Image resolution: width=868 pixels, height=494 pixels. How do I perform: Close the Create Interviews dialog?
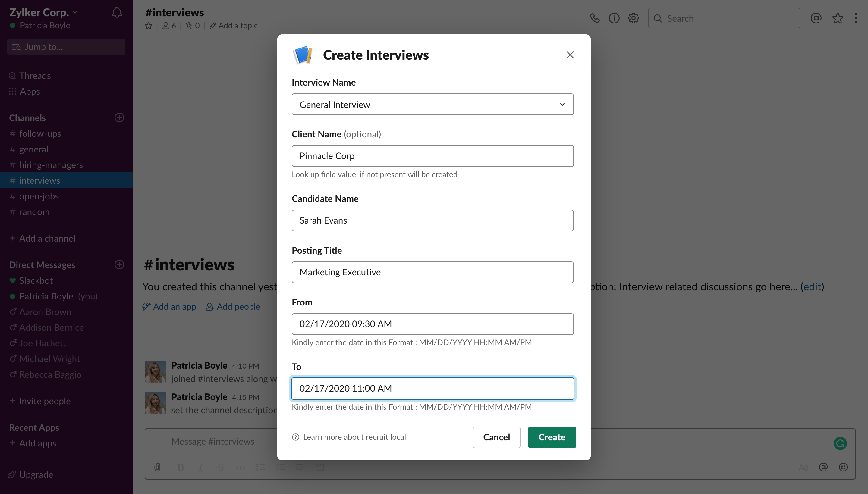tap(570, 55)
